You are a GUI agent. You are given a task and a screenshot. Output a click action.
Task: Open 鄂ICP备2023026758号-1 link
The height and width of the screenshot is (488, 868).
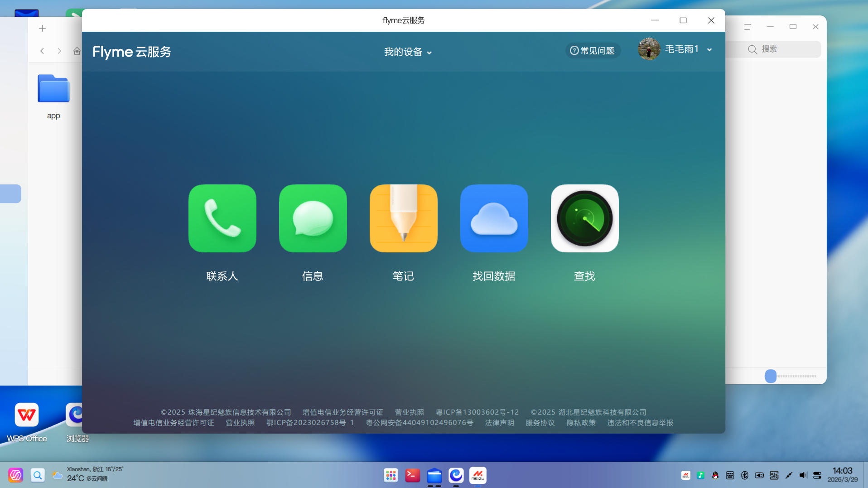(310, 423)
